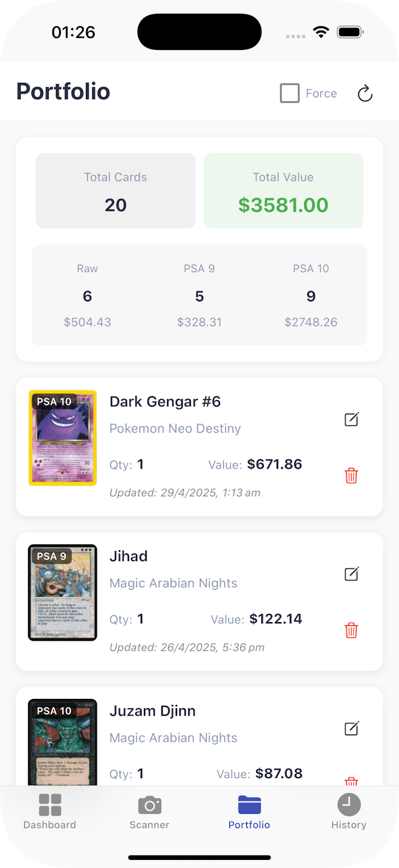Switch to the Dashboard tab
This screenshot has width=399, height=868.
[49, 811]
